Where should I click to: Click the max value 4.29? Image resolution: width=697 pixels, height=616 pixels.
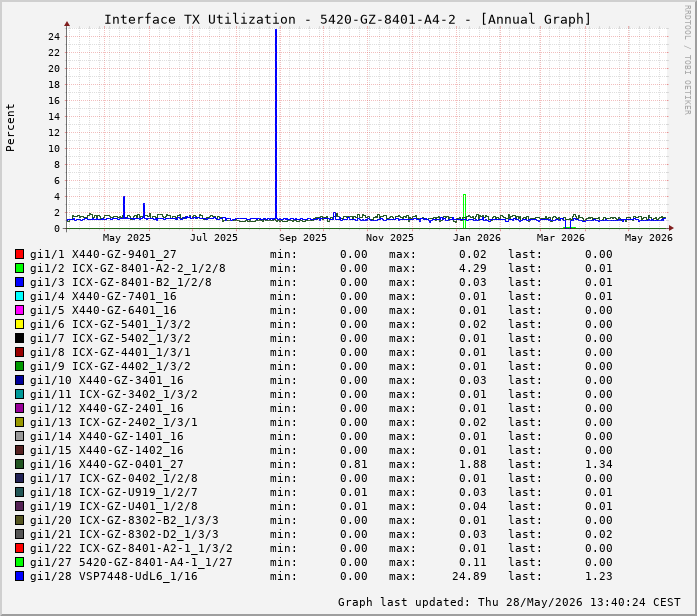(x=473, y=268)
